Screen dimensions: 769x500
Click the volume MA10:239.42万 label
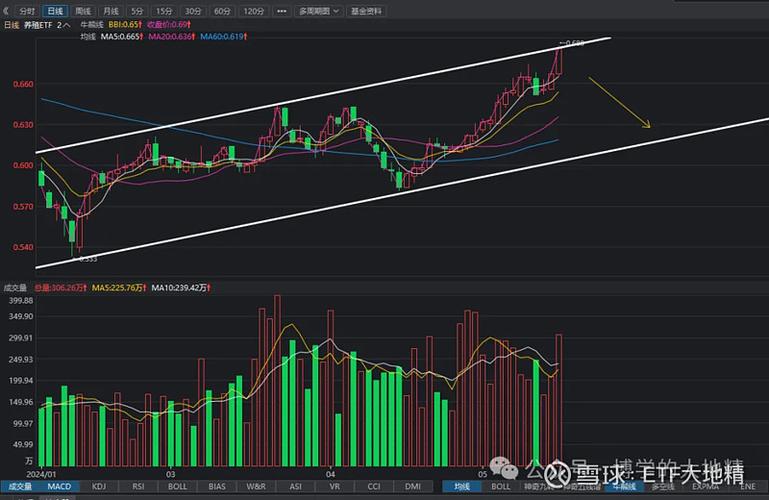180,288
